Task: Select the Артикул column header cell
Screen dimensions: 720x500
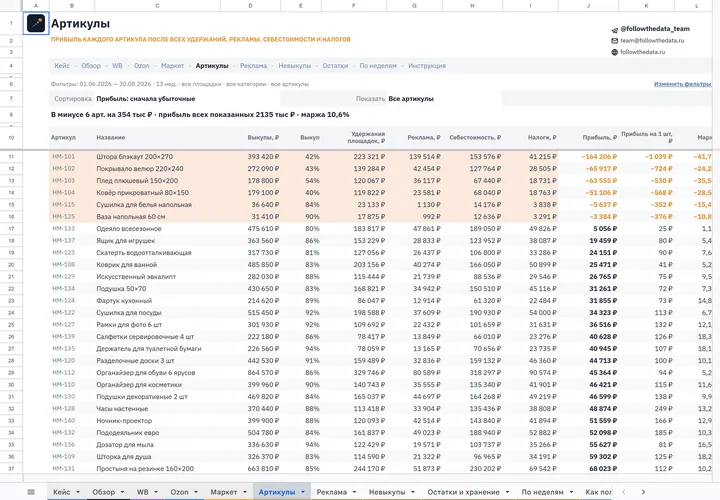Action: click(x=71, y=137)
